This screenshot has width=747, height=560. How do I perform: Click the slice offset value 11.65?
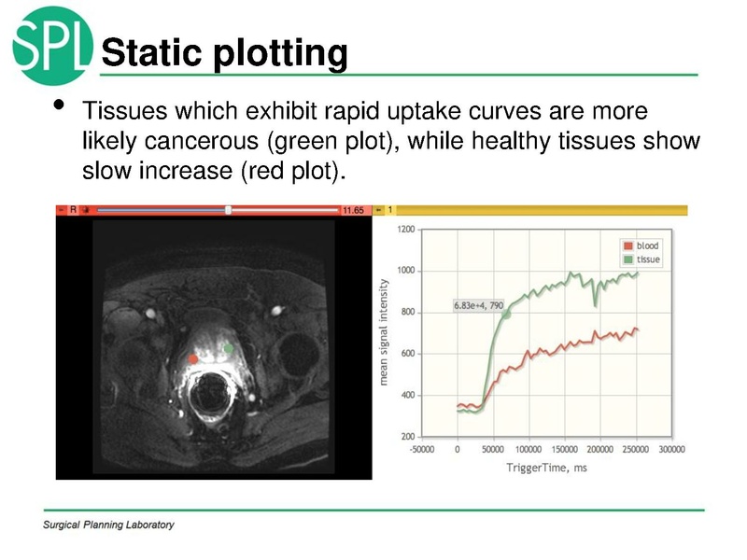pos(353,210)
